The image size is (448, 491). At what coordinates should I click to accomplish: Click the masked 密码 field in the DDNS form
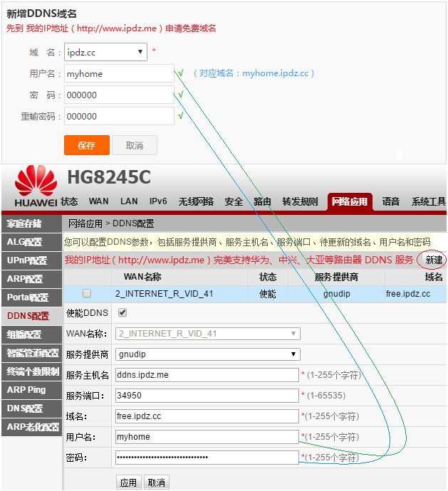[207, 458]
